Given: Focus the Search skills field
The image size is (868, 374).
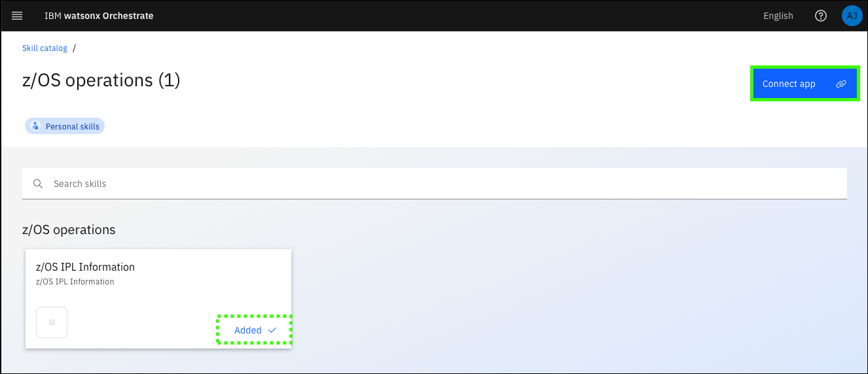Looking at the screenshot, I should tap(435, 184).
